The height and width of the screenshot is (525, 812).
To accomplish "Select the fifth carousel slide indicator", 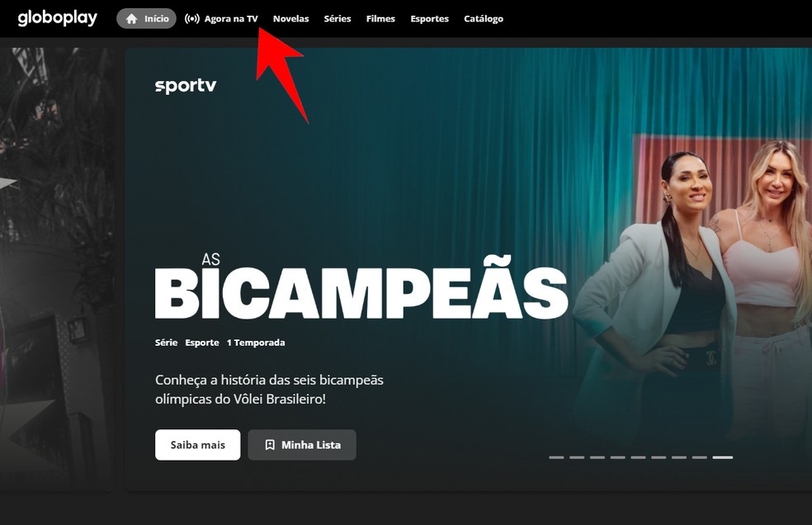I will click(638, 457).
